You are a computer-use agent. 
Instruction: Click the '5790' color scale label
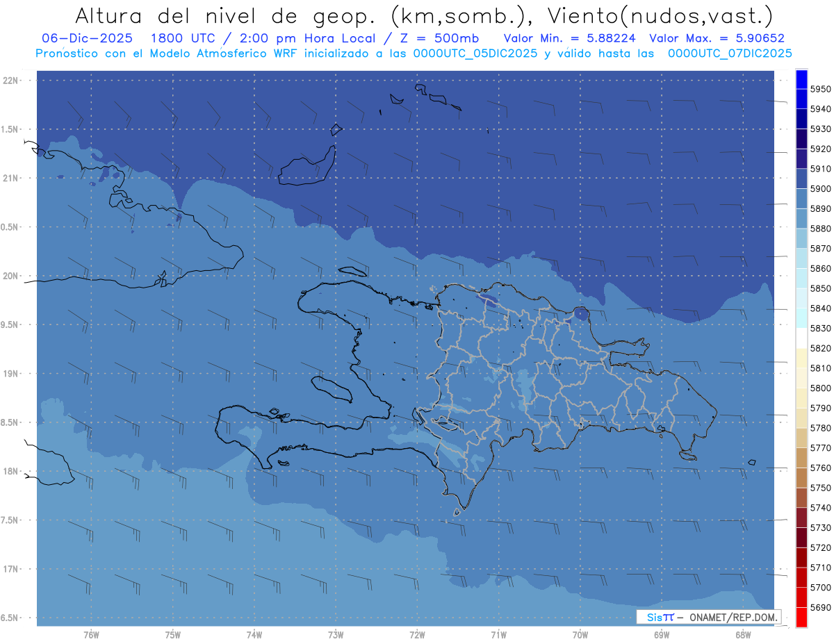[820, 408]
